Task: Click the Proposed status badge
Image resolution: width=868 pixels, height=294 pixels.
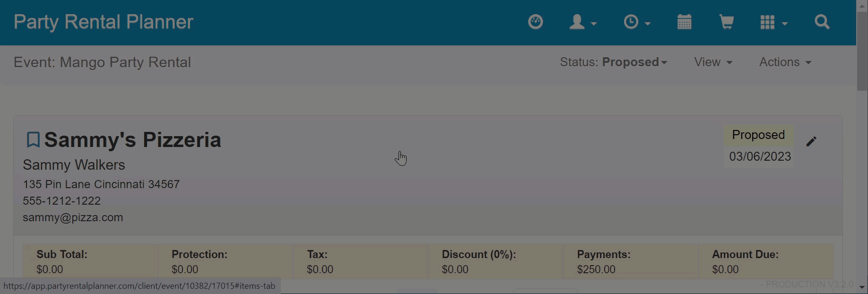Action: [x=758, y=135]
